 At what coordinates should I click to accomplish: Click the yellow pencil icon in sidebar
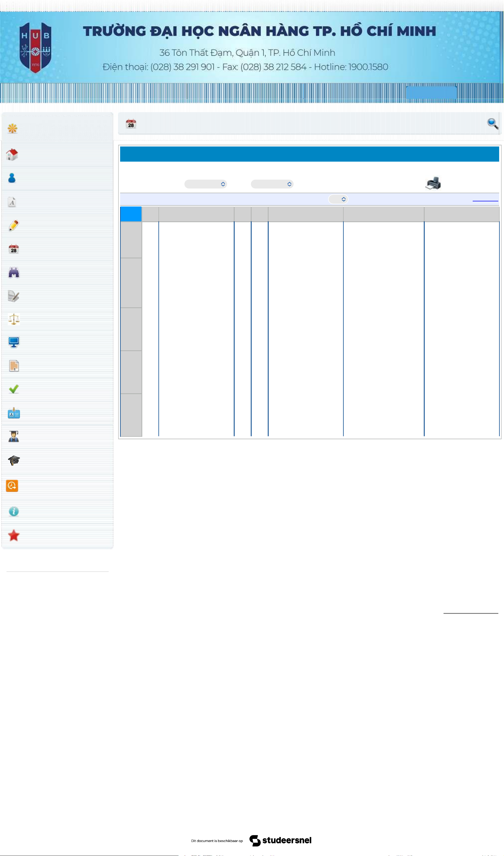pyautogui.click(x=13, y=225)
